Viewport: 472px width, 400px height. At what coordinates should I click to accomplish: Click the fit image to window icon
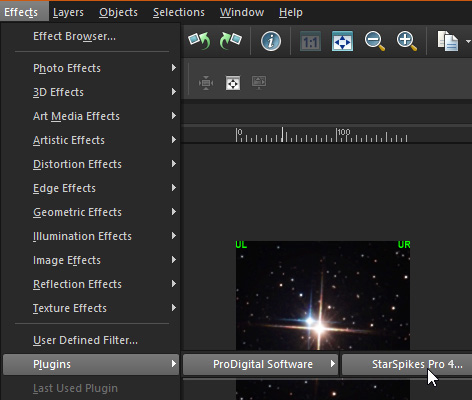342,42
